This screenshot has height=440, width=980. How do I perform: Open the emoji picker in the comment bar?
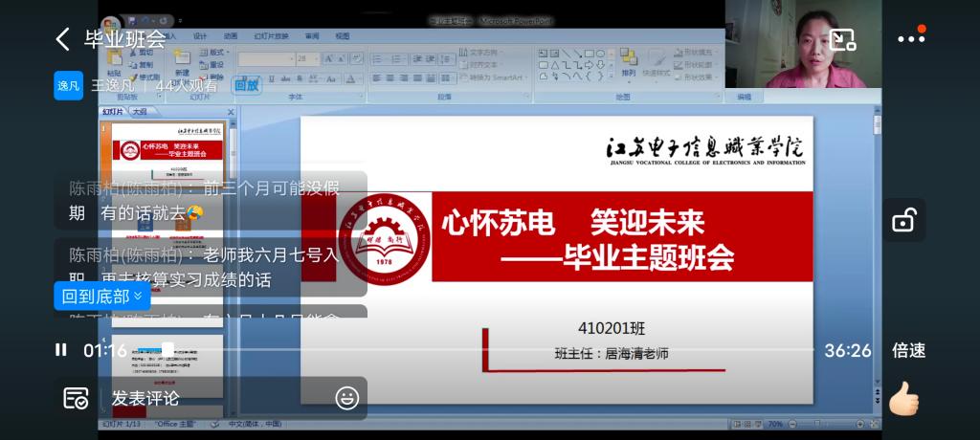[x=346, y=398]
